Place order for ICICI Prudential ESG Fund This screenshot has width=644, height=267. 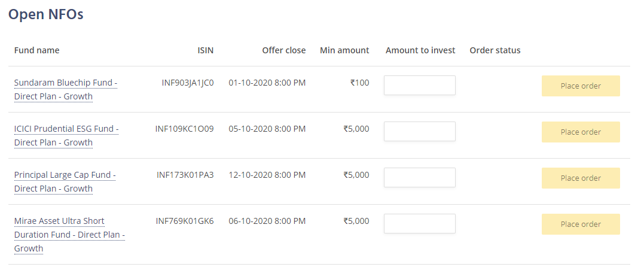580,132
